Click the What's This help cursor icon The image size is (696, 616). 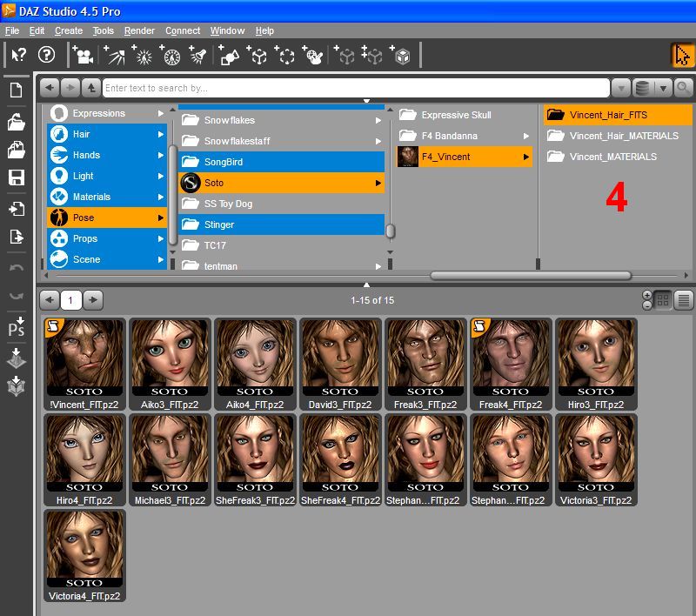[x=18, y=55]
